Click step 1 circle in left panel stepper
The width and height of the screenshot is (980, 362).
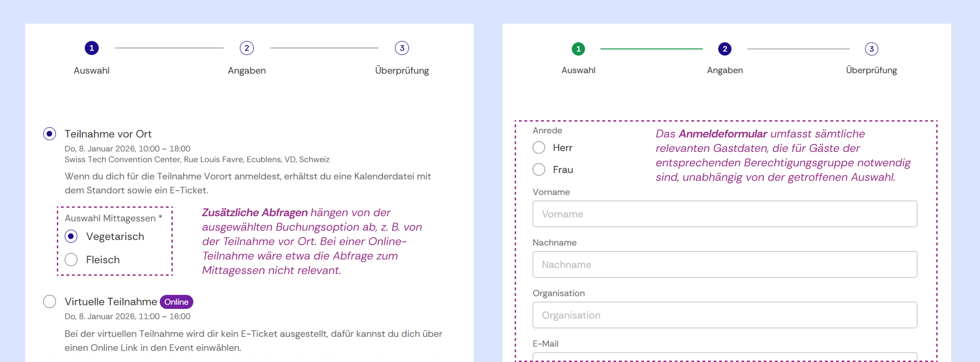[x=92, y=48]
